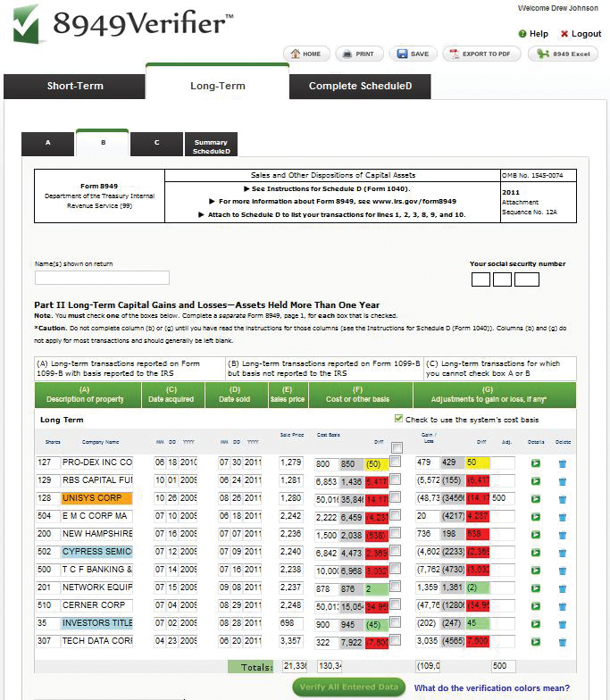Open the 8949 Excel export

563,54
